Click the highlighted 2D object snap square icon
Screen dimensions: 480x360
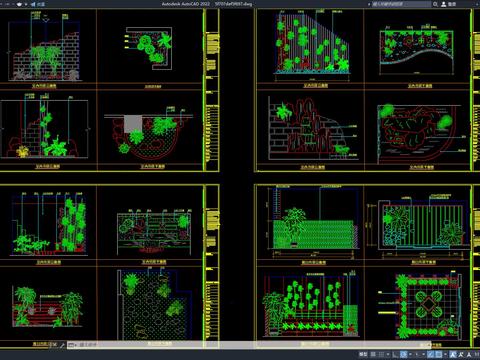[438, 354]
